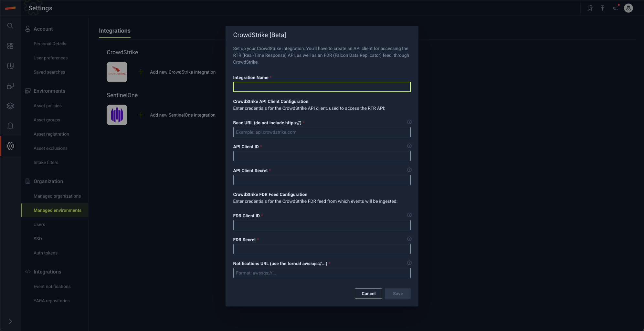Focus the Integration Name field
The image size is (644, 331).
(x=322, y=87)
